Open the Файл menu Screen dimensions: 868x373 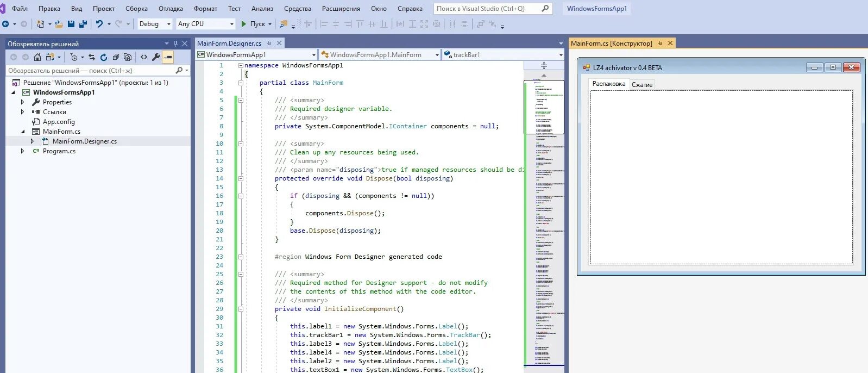tap(20, 9)
